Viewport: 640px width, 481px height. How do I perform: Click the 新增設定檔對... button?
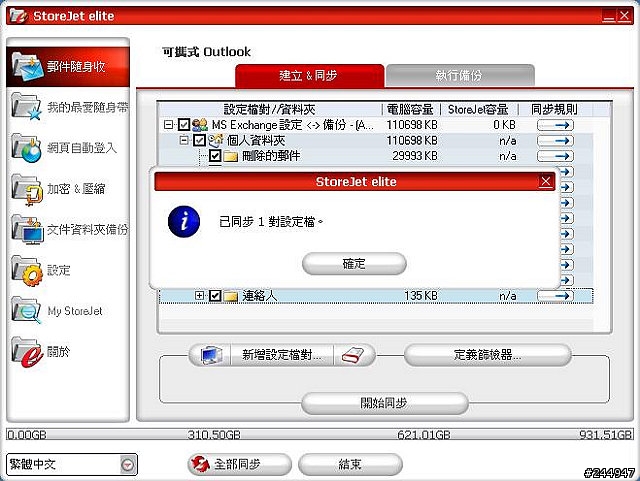(282, 355)
